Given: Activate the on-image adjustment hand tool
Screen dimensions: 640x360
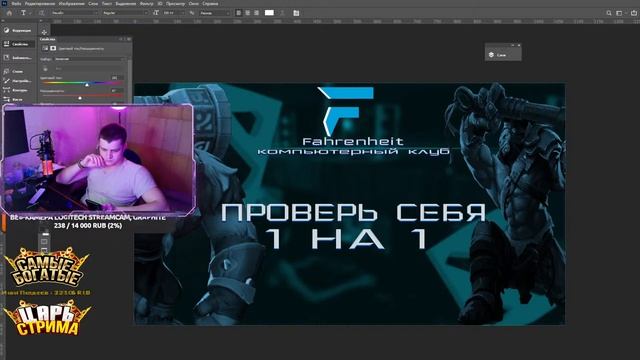Looking at the screenshot, I should (x=45, y=69).
